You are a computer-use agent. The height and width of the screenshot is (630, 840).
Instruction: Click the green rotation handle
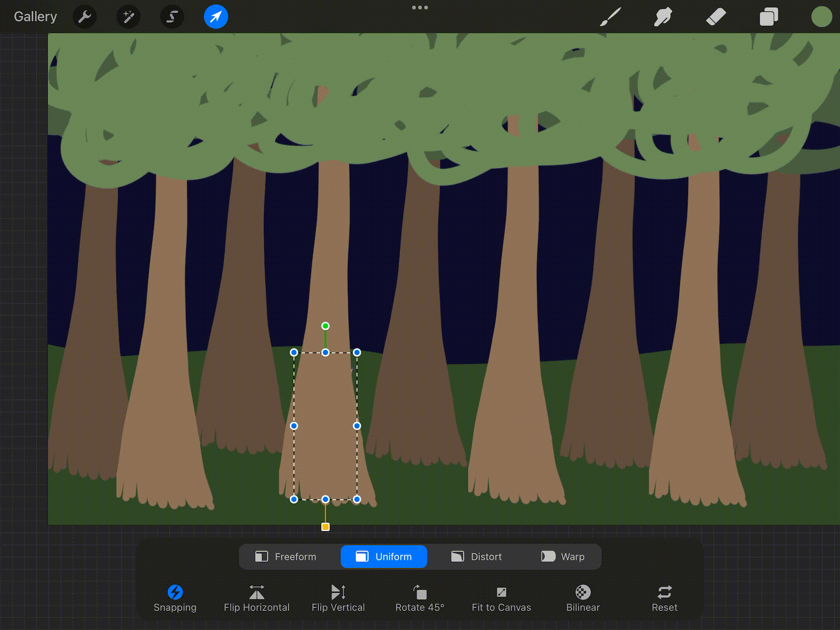pyautogui.click(x=325, y=326)
